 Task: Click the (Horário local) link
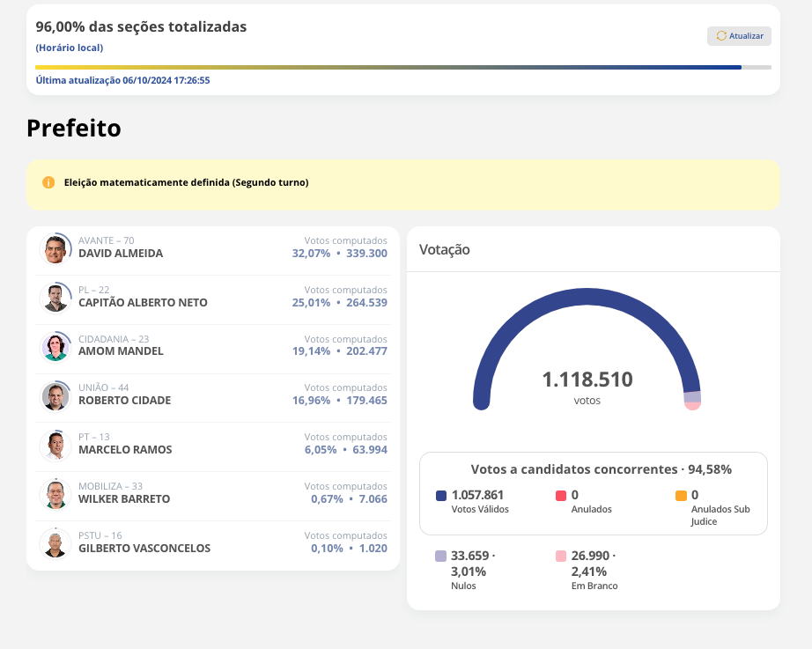[69, 48]
